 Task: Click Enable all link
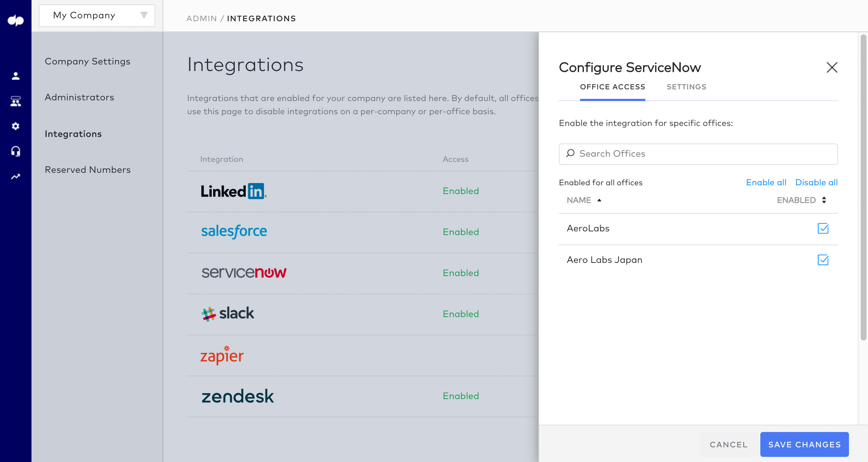click(x=766, y=182)
